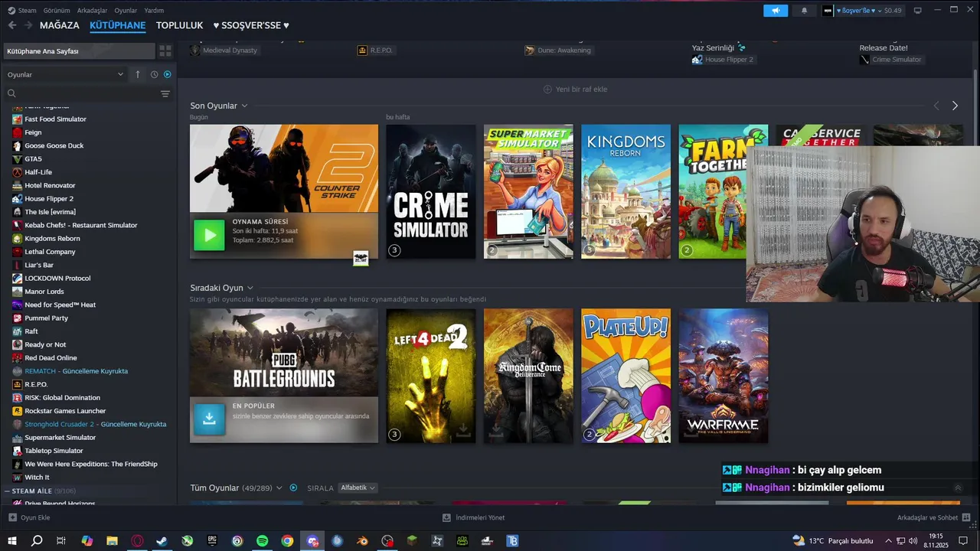Expand the Sıradaki Oyun shelf dropdown
The width and height of the screenshot is (980, 551).
250,288
